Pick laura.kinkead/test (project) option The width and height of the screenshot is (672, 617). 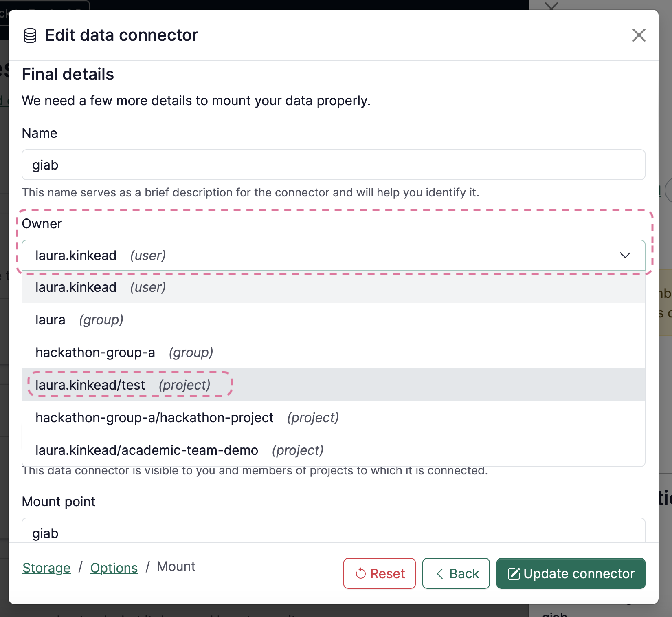coord(333,385)
